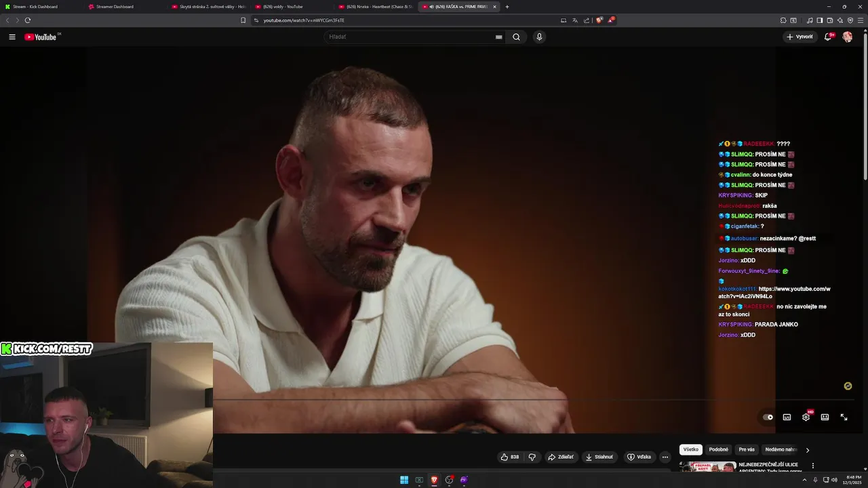Open the green Xbox taskbar app
Image resolution: width=868 pixels, height=488 pixels.
pos(419,480)
